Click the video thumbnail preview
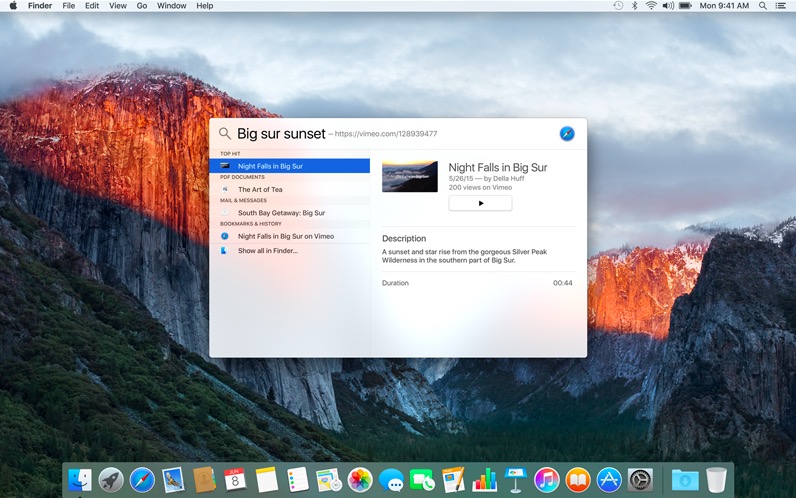 coord(410,176)
